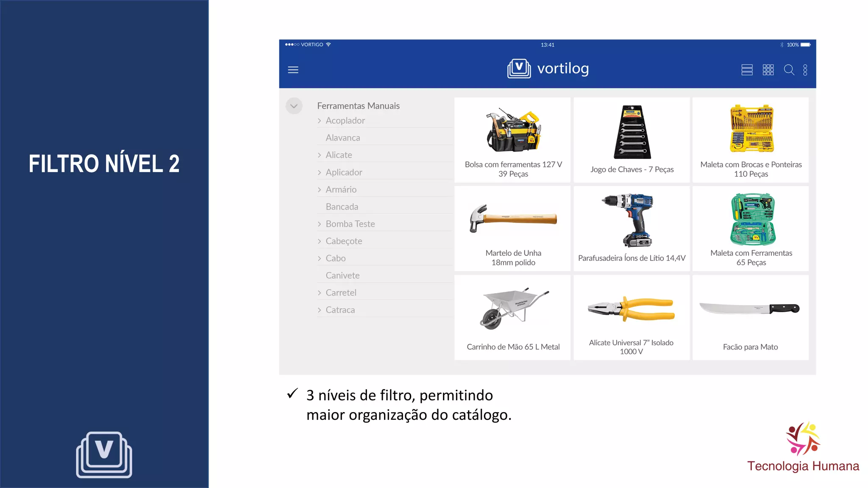The width and height of the screenshot is (868, 488).
Task: Open the search magnifier icon
Action: pyautogui.click(x=789, y=70)
